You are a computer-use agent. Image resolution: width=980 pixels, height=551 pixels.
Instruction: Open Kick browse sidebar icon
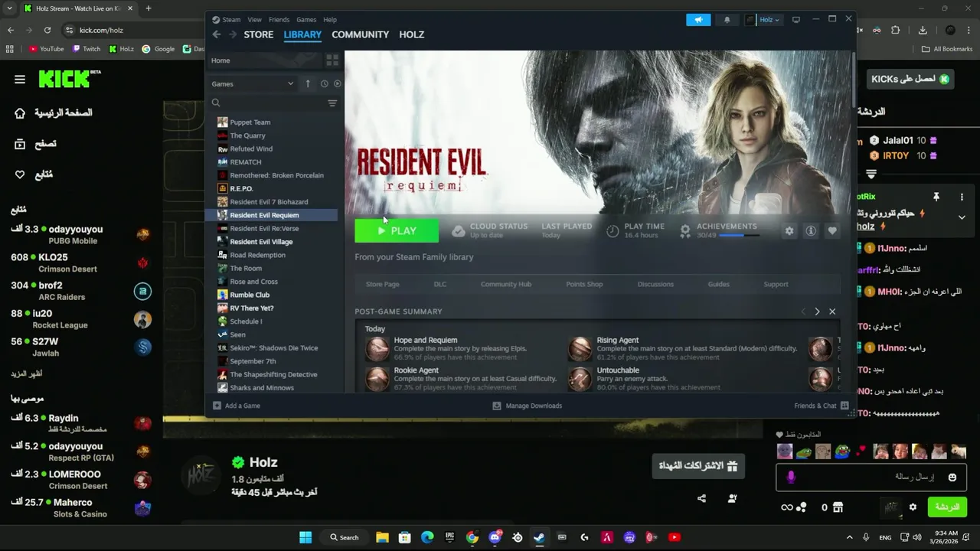[20, 144]
